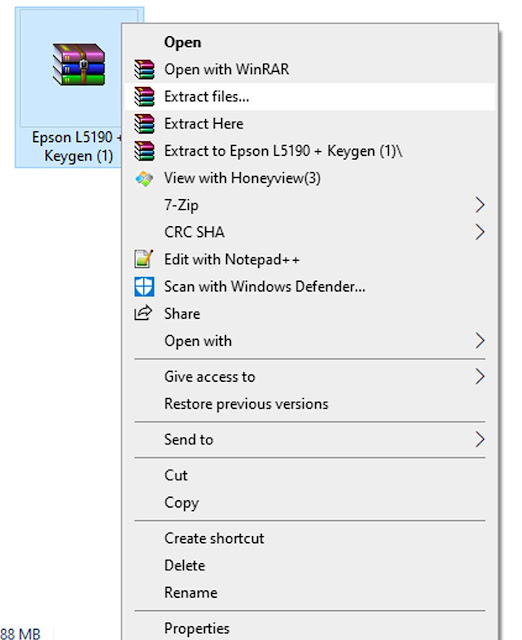The image size is (522, 640).
Task: Expand the 7-Zip submenu arrow
Action: coord(480,205)
